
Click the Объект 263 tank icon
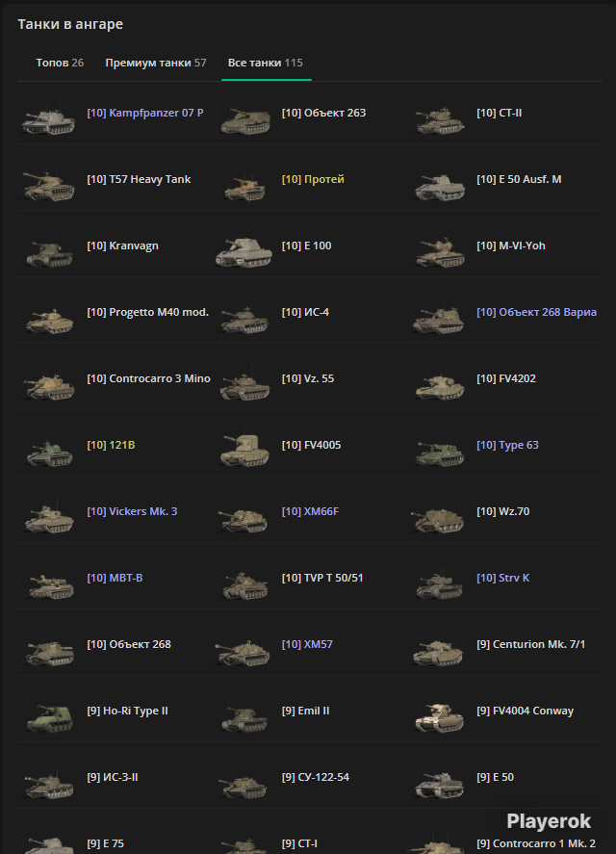[244, 120]
